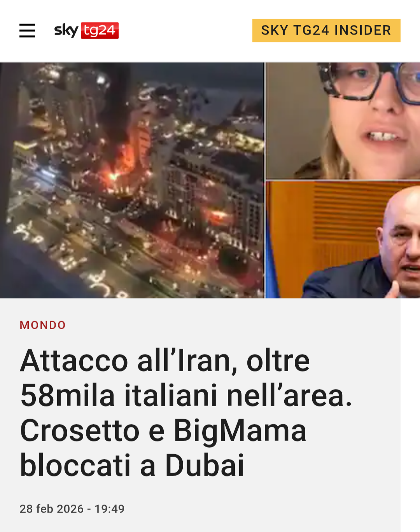Select the headline words "Crosetto e BigMama"
This screenshot has height=532, width=420.
(x=163, y=431)
